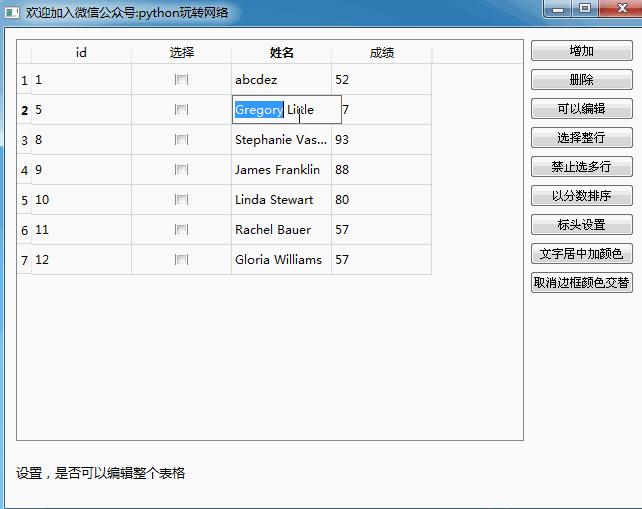Sort with the 以分数排序 button

pos(582,196)
